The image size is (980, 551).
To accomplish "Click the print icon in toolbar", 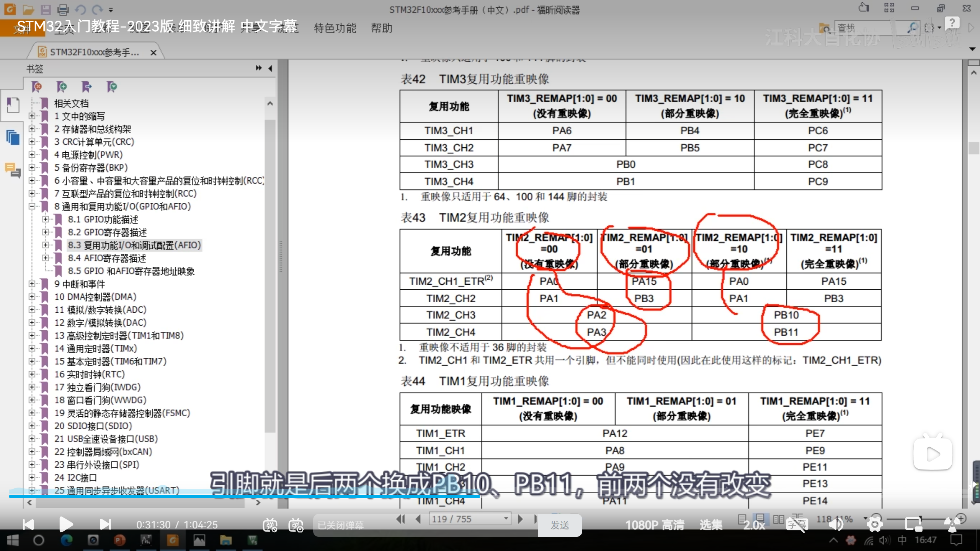I will [x=63, y=9].
